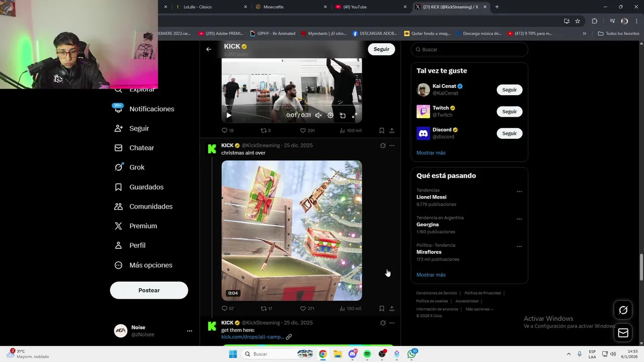Open options for the Lionel Messi trend
This screenshot has height=362, width=644.
click(519, 192)
